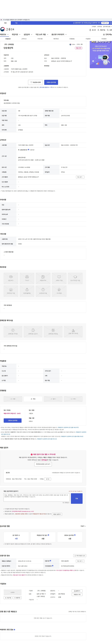Click the info icon next to 고용24 입사지원
Viewport: 112px width, 644px height.
click(x=75, y=535)
